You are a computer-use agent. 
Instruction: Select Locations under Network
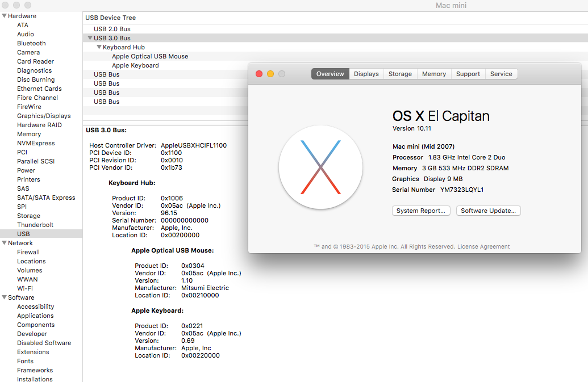(x=31, y=261)
